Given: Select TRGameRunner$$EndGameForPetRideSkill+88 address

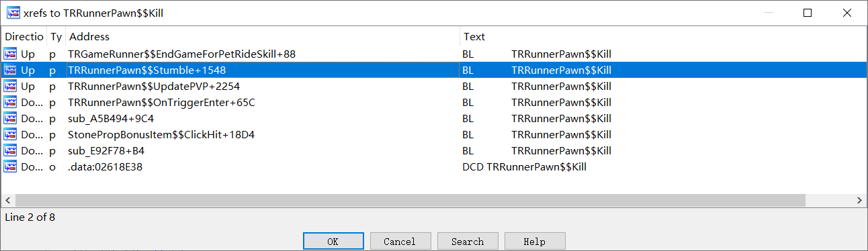Looking at the screenshot, I should [182, 54].
